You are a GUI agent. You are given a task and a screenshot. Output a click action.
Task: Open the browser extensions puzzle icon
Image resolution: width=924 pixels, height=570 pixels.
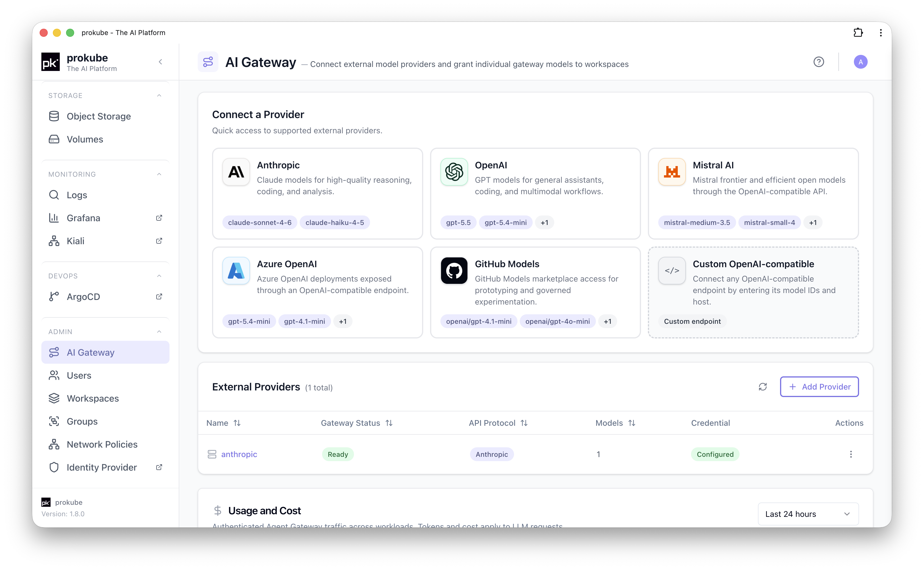[858, 33]
